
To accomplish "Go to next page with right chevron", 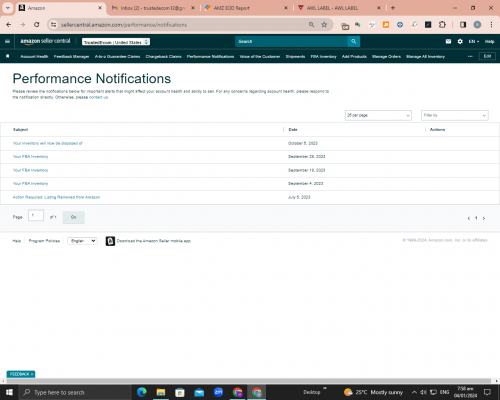I will click(484, 218).
